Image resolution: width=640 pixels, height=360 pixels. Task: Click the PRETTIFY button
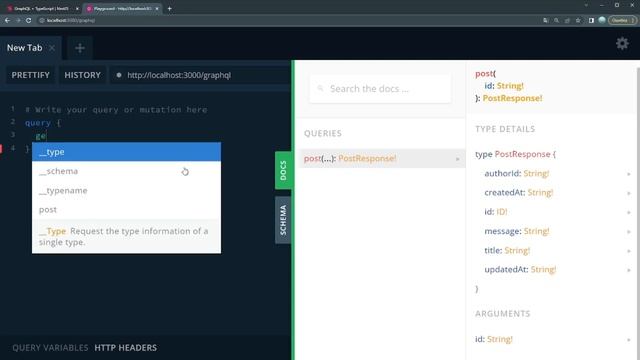pyautogui.click(x=31, y=75)
